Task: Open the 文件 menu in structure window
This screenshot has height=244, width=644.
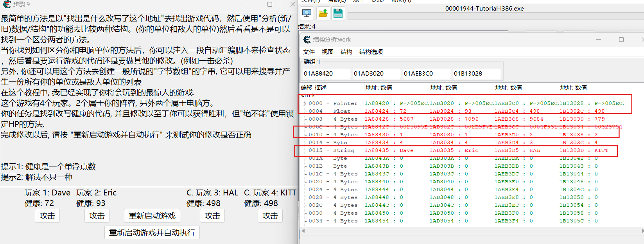Action: [309, 52]
